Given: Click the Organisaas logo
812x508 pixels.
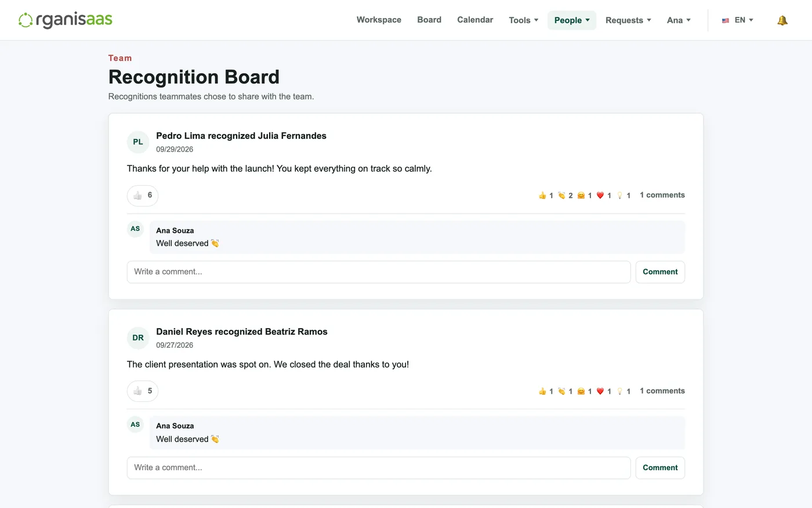Looking at the screenshot, I should (66, 20).
